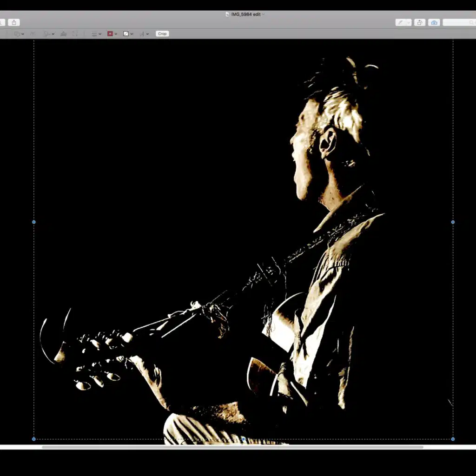This screenshot has width=476, height=476.
Task: Open the Shapes tool menu
Action: point(19,34)
